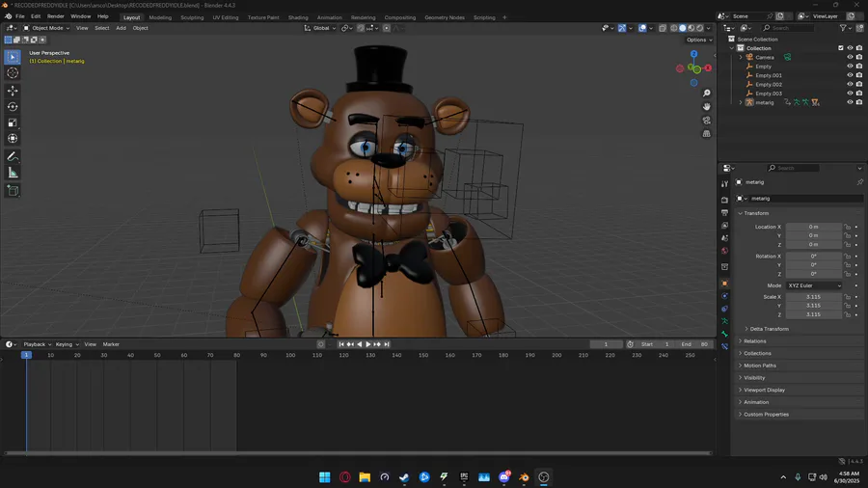Hide metarig via its eye icon

click(850, 102)
